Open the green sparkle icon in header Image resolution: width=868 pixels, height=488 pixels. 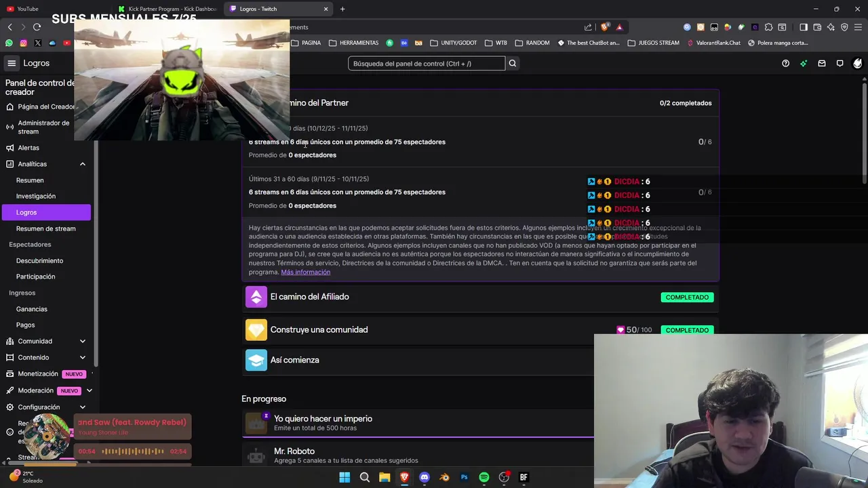pyautogui.click(x=804, y=63)
